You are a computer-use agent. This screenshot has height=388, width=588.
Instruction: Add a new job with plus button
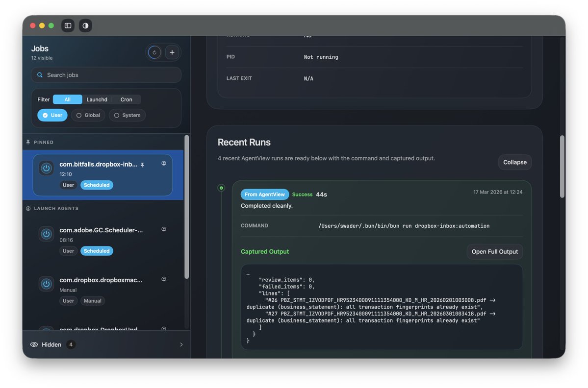point(172,52)
